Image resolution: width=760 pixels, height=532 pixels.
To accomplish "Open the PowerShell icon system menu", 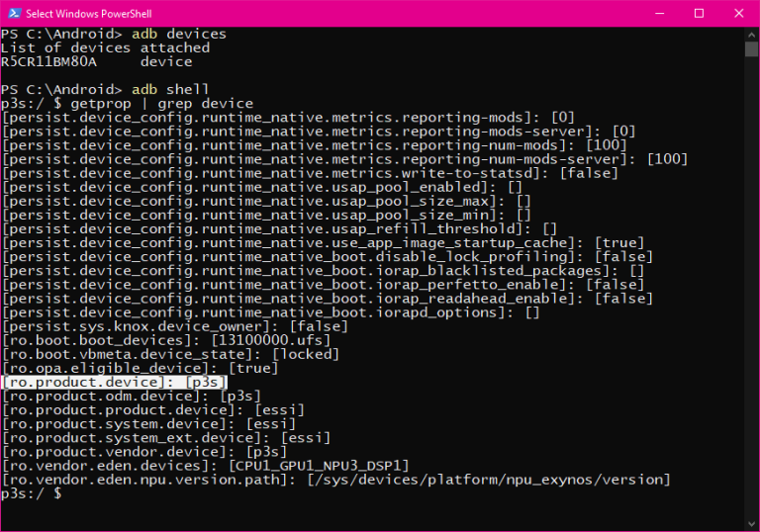I will [x=14, y=13].
